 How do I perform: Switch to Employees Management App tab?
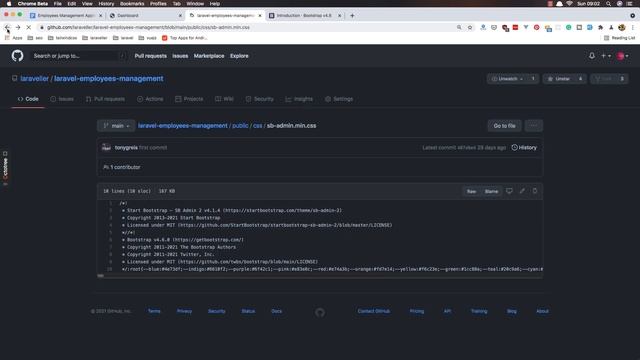click(x=65, y=16)
